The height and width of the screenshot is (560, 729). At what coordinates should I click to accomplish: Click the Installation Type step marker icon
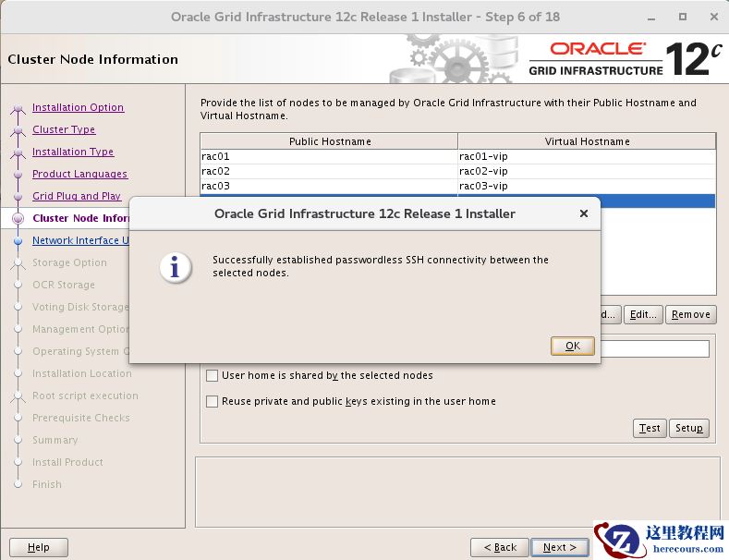[x=18, y=152]
